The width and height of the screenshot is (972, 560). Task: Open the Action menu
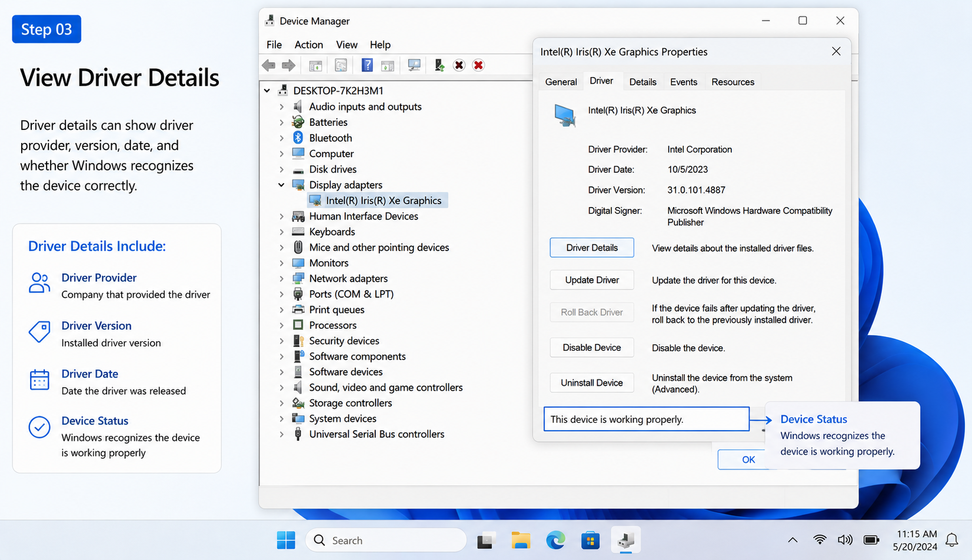pos(309,45)
